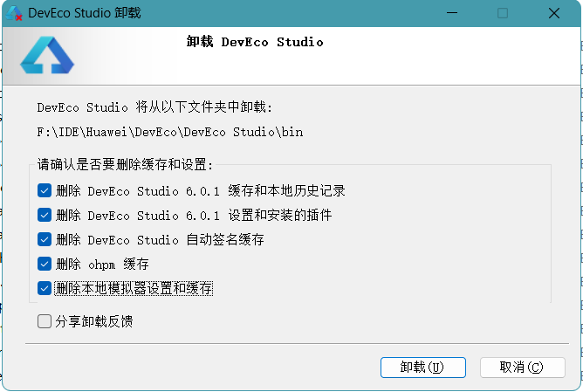
Task: Toggle delete DevEco Studio auto-signing cache checkbox
Action: (45, 239)
